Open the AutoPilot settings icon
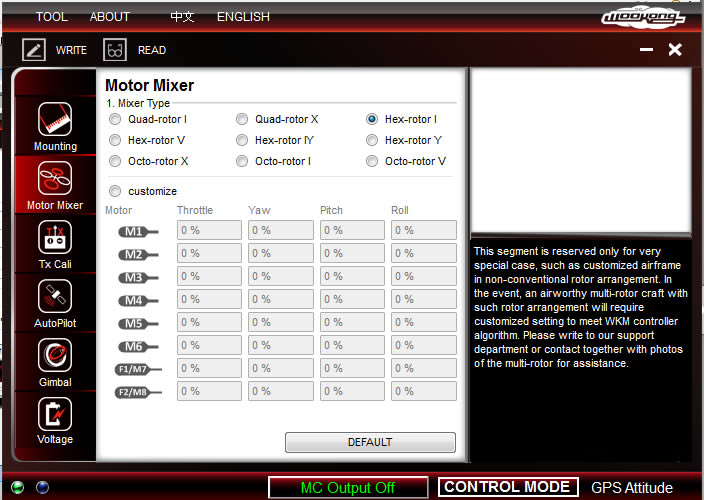 [x=55, y=297]
